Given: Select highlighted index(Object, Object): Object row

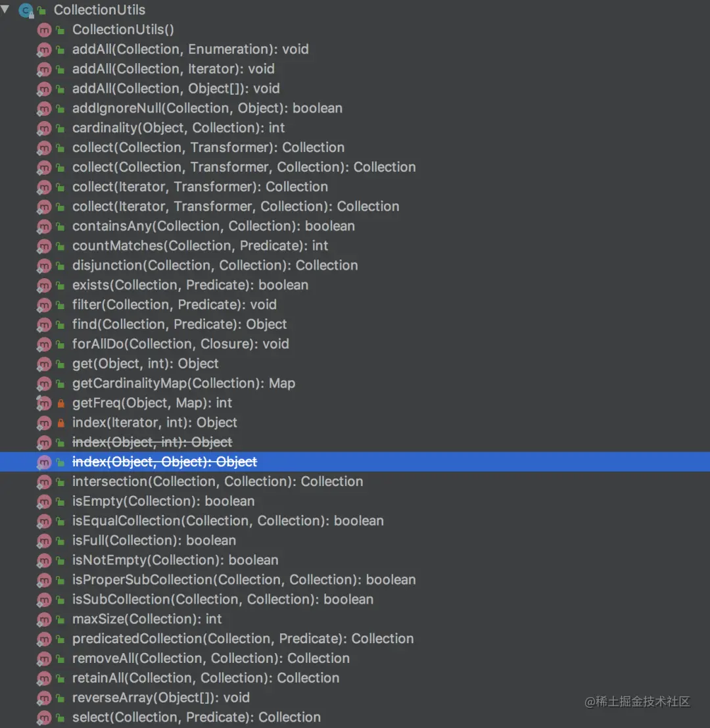Looking at the screenshot, I should 355,462.
